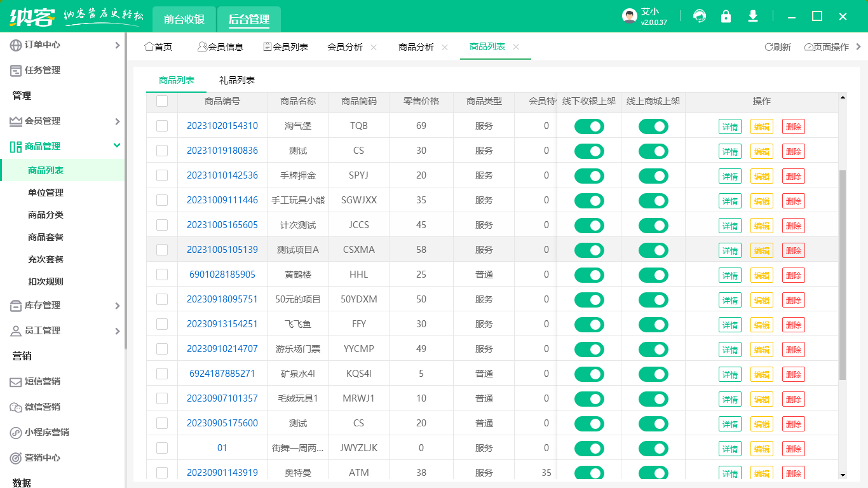Click the 会员列表 clipboard icon tab

coord(268,47)
